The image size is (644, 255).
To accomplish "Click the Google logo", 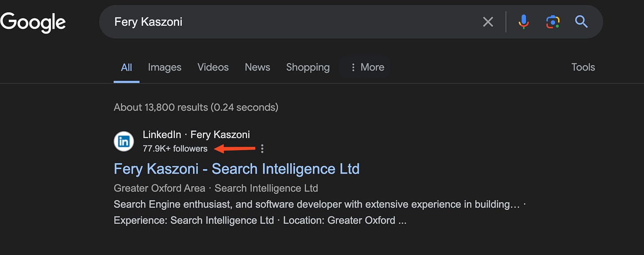I will pyautogui.click(x=33, y=23).
